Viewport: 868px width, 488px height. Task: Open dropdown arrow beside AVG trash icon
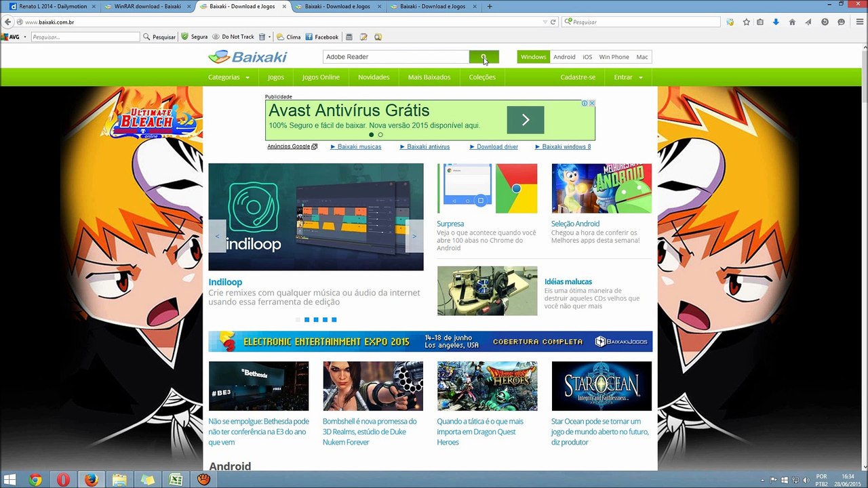270,37
